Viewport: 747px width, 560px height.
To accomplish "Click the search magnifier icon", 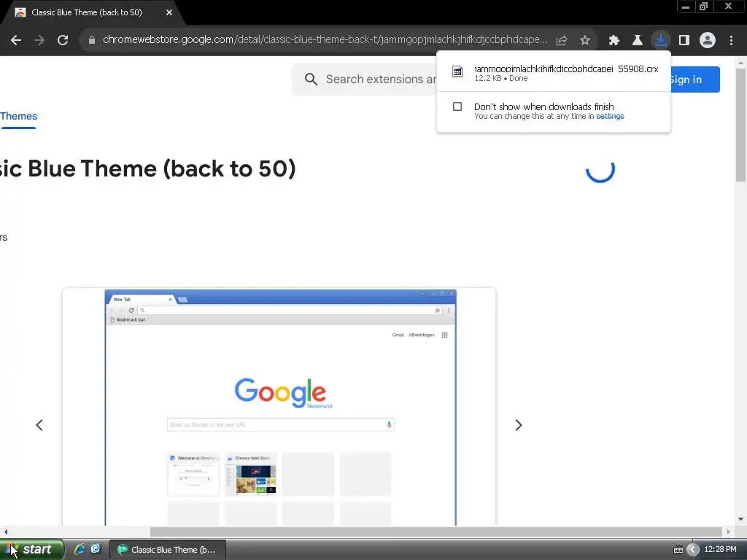I will 311,79.
